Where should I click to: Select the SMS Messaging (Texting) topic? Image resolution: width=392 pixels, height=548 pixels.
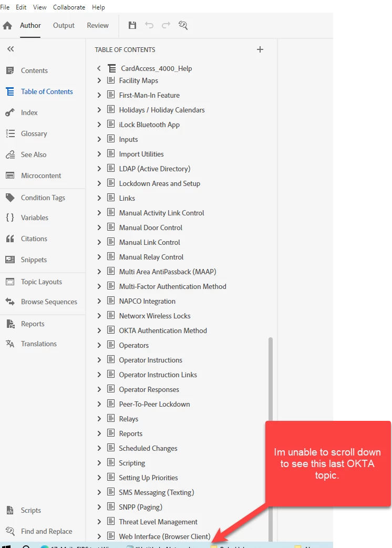[x=156, y=492]
